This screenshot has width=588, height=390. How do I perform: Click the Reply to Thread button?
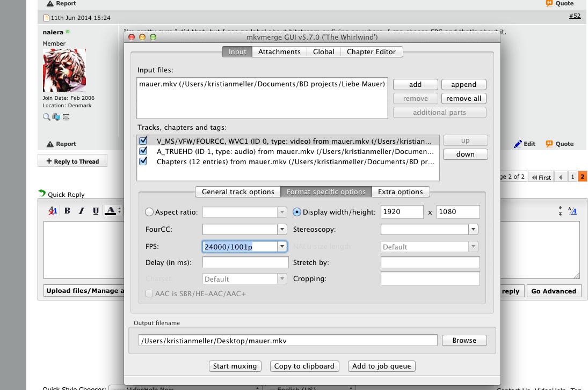tap(72, 161)
